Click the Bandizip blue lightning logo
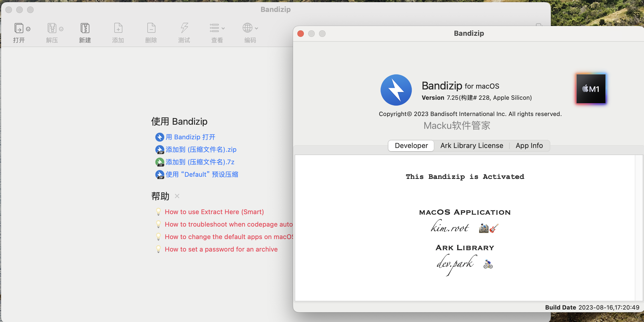Image resolution: width=644 pixels, height=322 pixels. coord(396,90)
